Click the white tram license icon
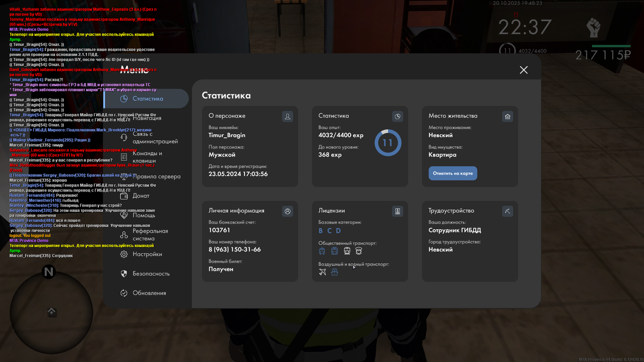Image resolution: width=644 pixels, height=362 pixels. (347, 251)
